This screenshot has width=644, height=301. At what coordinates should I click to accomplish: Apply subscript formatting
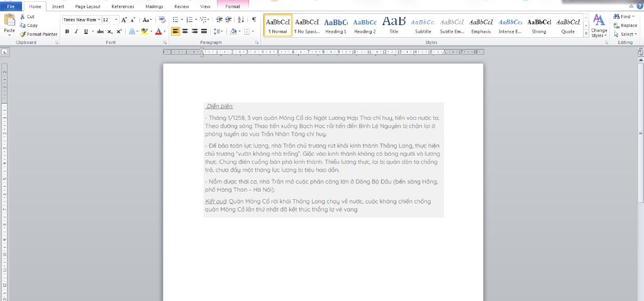[110, 31]
